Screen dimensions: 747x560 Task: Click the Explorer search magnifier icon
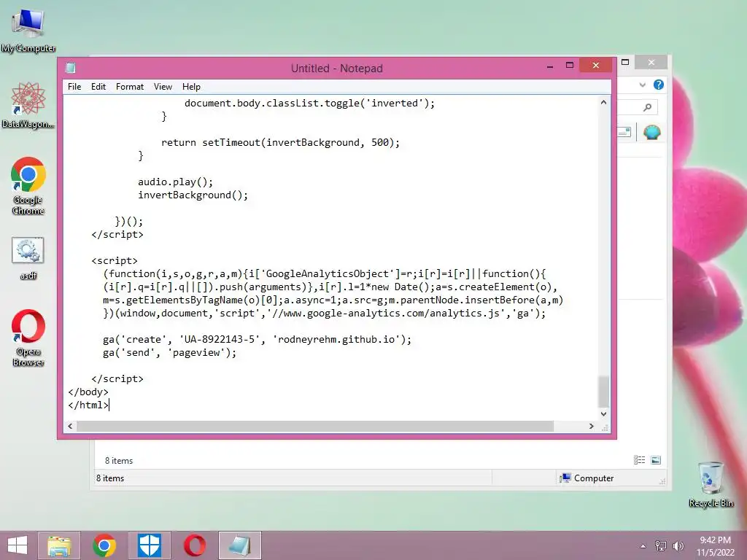(647, 108)
